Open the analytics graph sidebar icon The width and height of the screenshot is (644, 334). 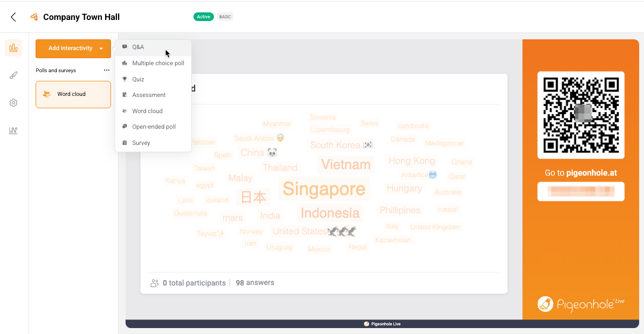[13, 130]
